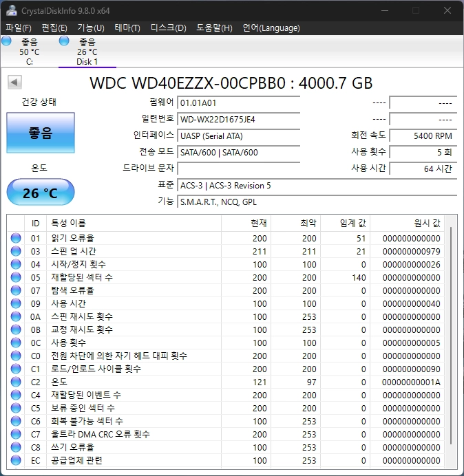Click the 펌웨어 field 01.01A01
464x476 pixels.
(x=238, y=103)
